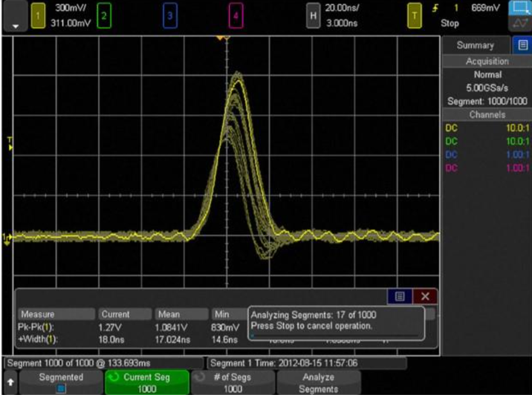Click the Stop run status text

click(450, 23)
